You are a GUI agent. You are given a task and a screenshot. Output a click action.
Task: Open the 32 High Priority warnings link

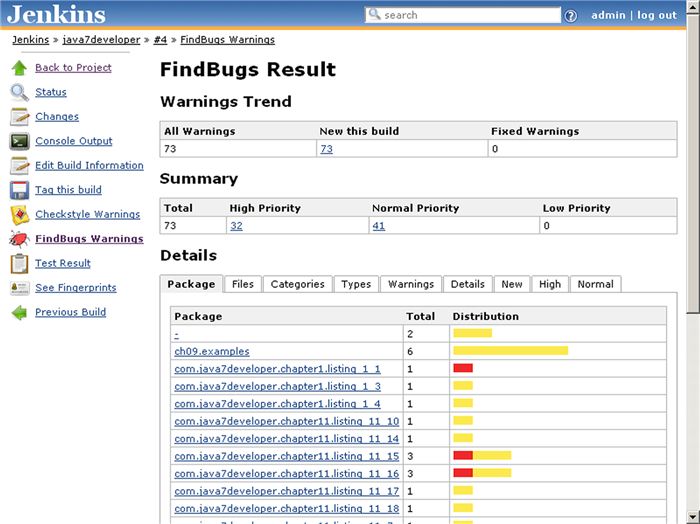tap(236, 226)
